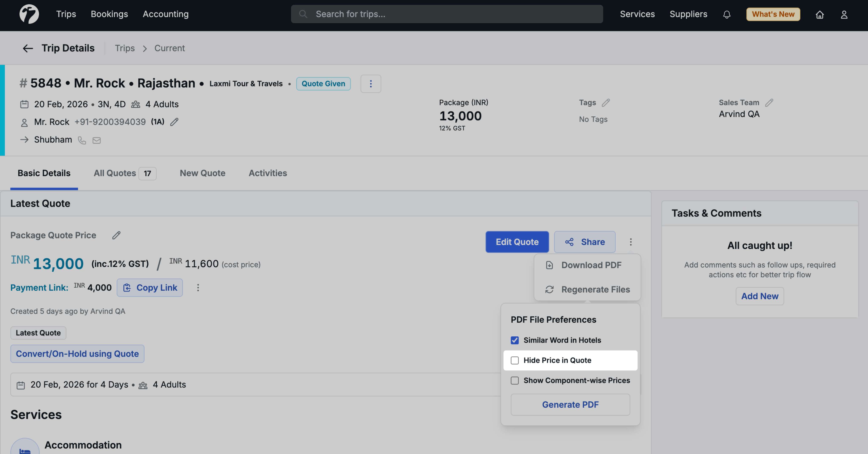Image resolution: width=868 pixels, height=454 pixels.
Task: Edit Sales Team with pencil icon
Action: pos(769,102)
